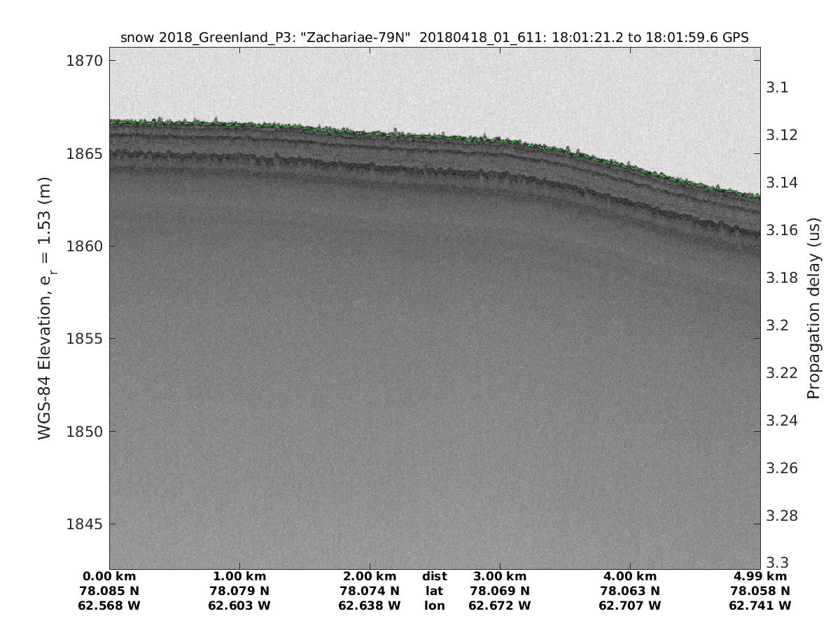Select the 3.1 propagation delay tick

pyautogui.click(x=778, y=87)
